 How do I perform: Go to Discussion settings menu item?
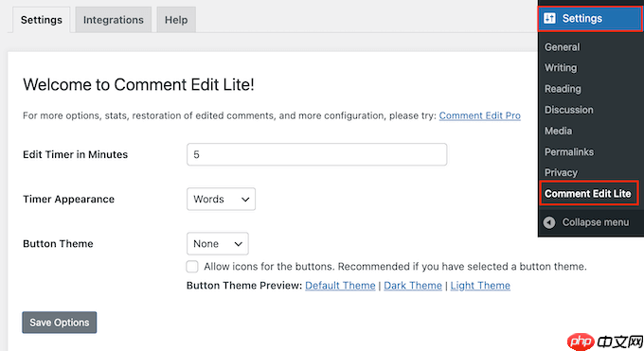[x=569, y=110]
